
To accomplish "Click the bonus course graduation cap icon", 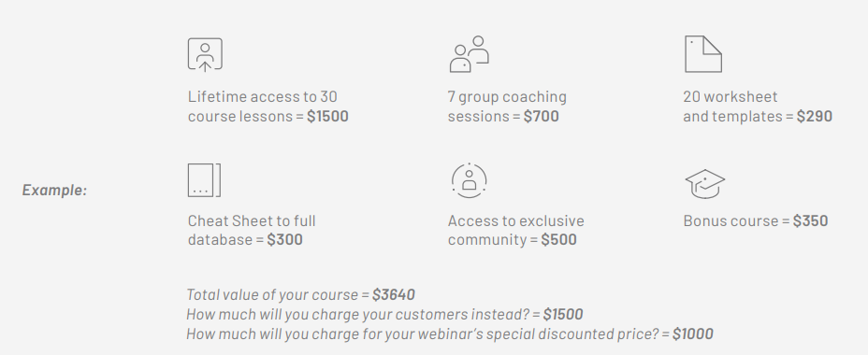I will pyautogui.click(x=704, y=184).
